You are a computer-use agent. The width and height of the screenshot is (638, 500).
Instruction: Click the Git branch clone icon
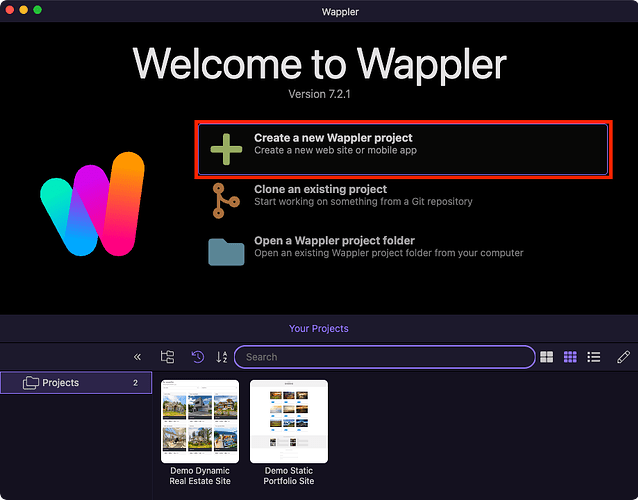click(226, 201)
